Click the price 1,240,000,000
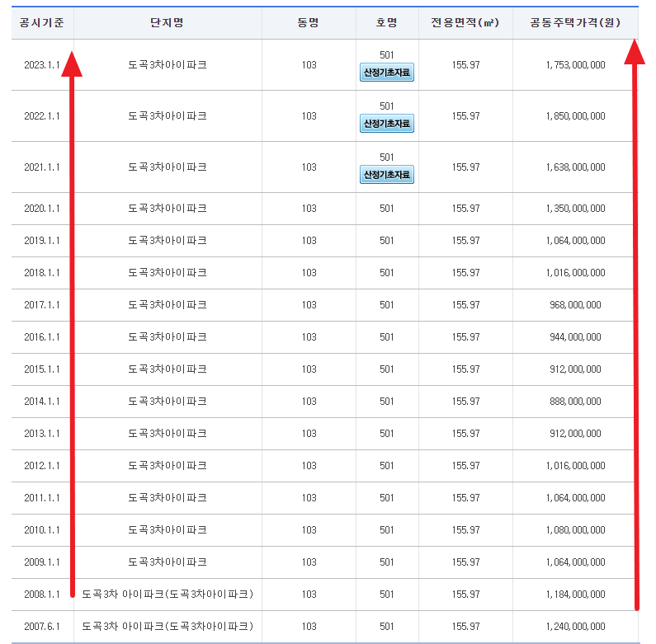Screen dimensions: 656x644 [x=576, y=627]
